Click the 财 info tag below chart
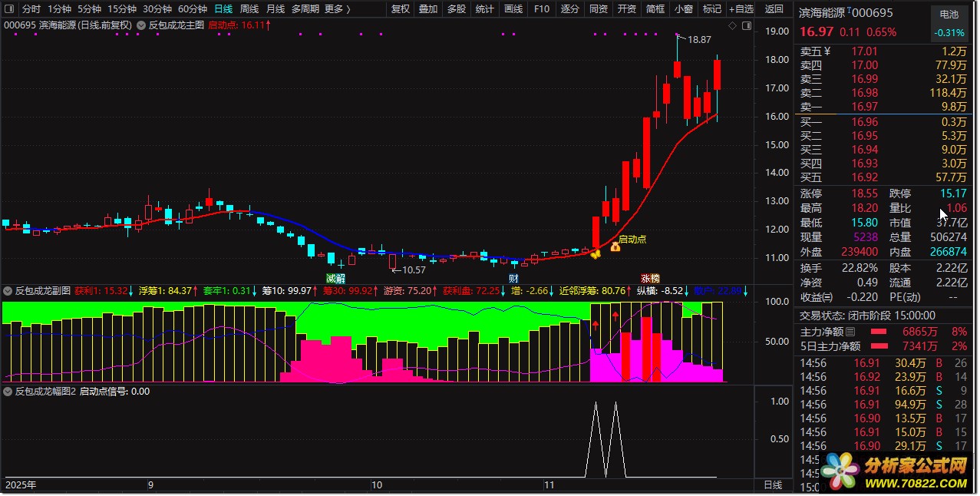 (x=513, y=278)
